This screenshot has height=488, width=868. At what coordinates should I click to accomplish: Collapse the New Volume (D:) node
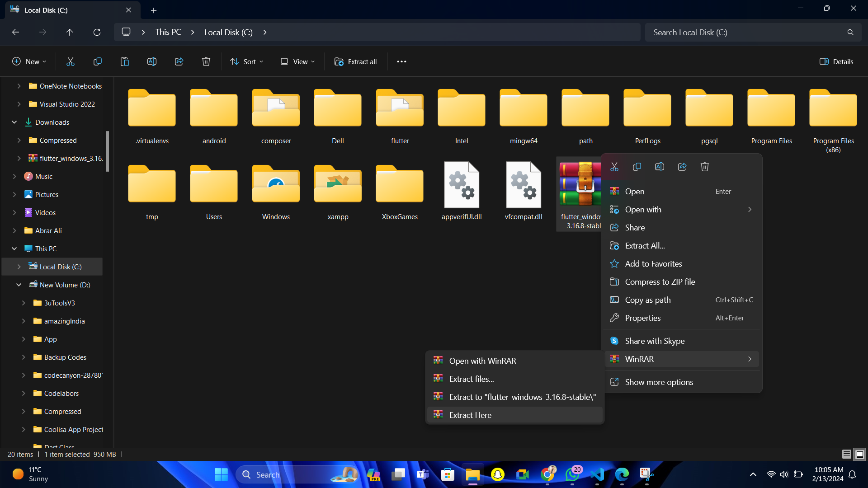pos(19,285)
